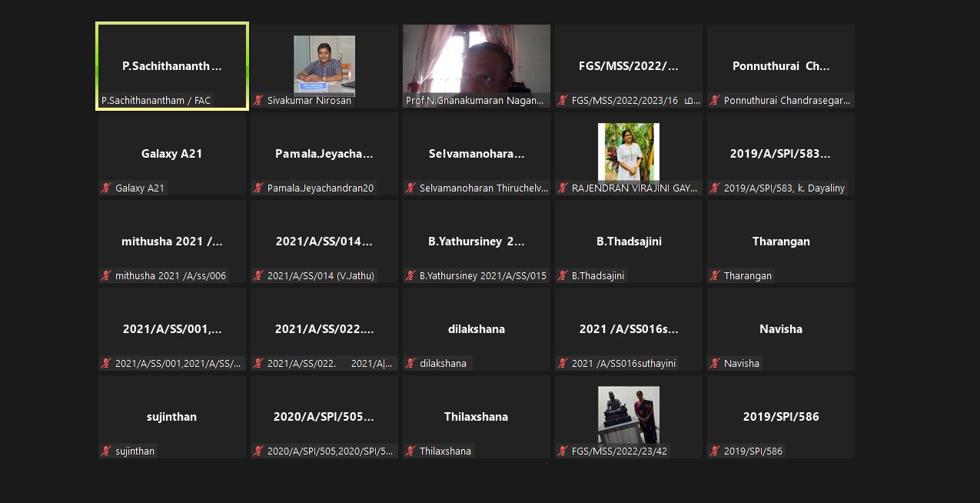Click muted mic icon of 2021/A/SS/001 participant
This screenshot has height=503, width=980.
click(107, 364)
